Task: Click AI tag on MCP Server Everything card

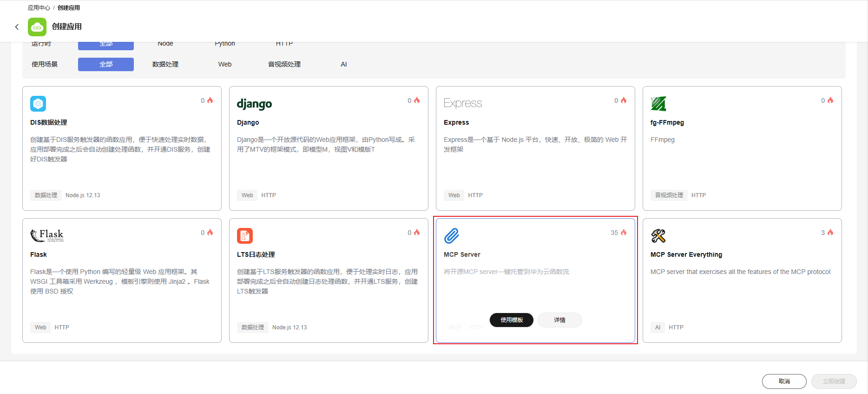Action: 658,327
